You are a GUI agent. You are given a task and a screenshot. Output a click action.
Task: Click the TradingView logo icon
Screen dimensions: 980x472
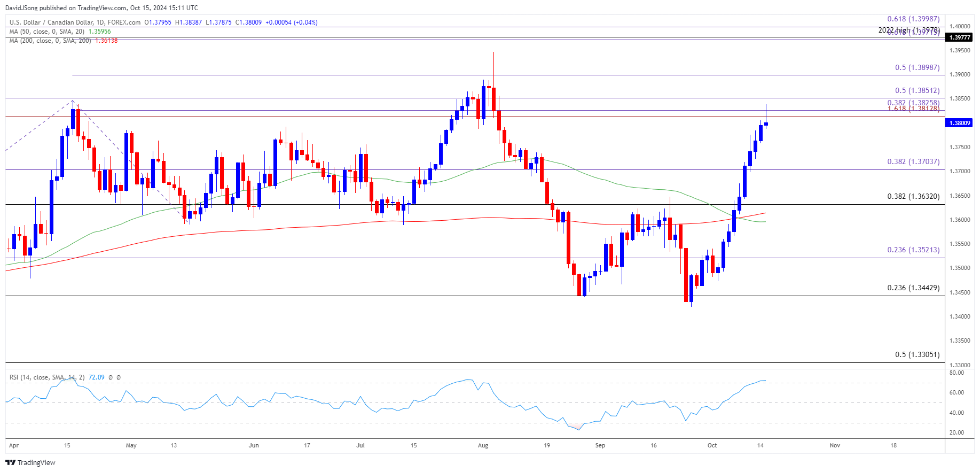coord(10,462)
